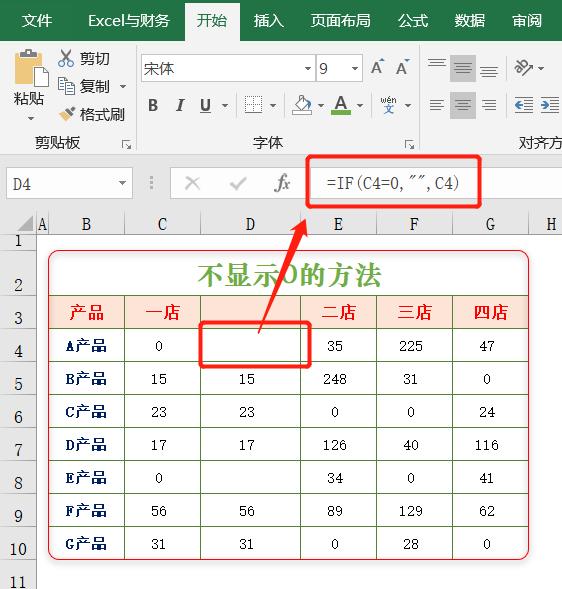Screen dimensions: 562x589
Task: Toggle Bold formatting
Action: tap(153, 105)
